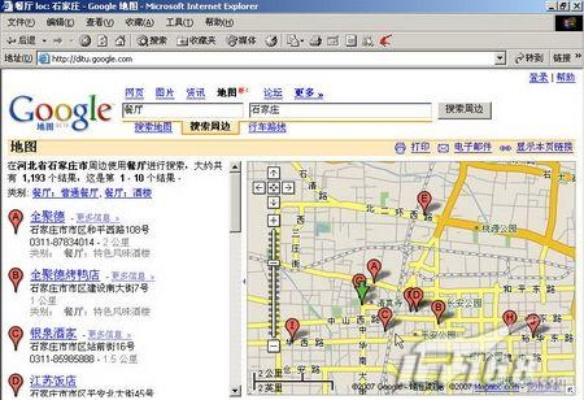Click the History toolbar icon
The width and height of the screenshot is (584, 400).
tap(271, 41)
